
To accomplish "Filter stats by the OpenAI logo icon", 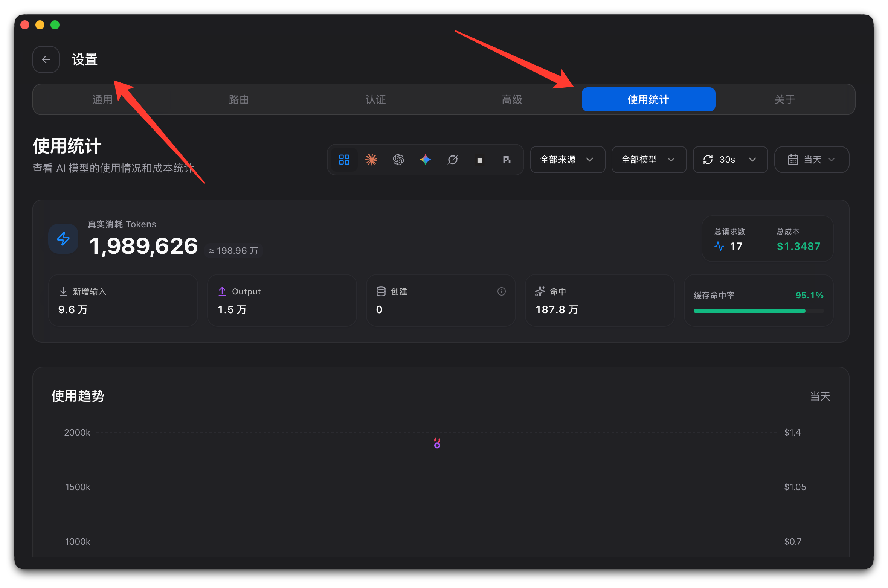I will click(398, 160).
